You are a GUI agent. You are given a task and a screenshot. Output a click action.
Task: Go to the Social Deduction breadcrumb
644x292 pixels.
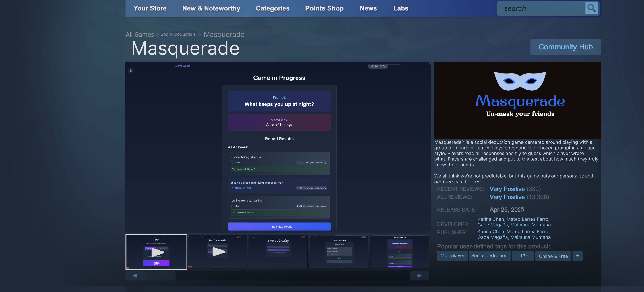[178, 35]
